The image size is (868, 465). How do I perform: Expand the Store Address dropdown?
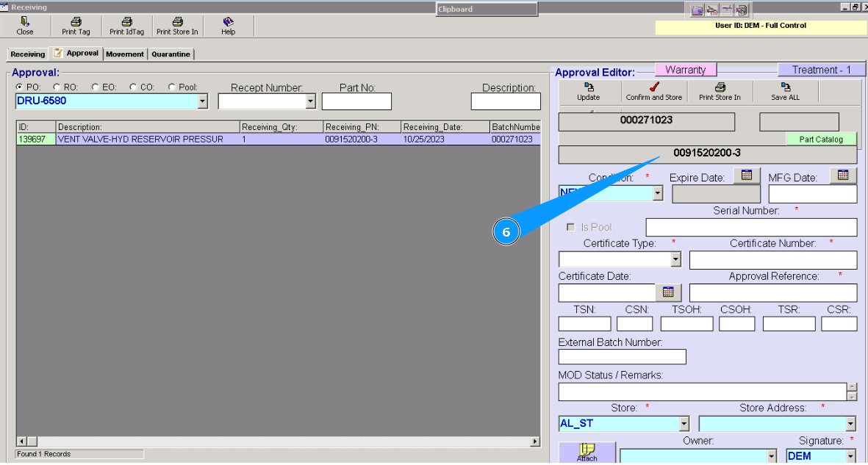click(x=851, y=424)
